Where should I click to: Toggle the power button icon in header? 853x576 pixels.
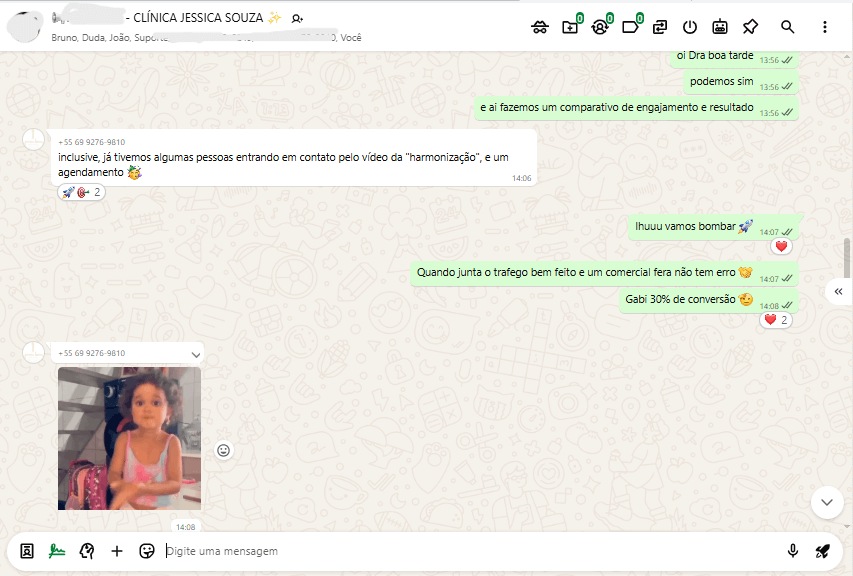click(x=690, y=27)
